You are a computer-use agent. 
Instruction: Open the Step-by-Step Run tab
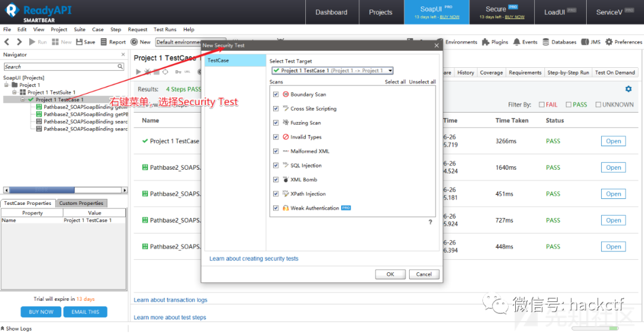[568, 72]
